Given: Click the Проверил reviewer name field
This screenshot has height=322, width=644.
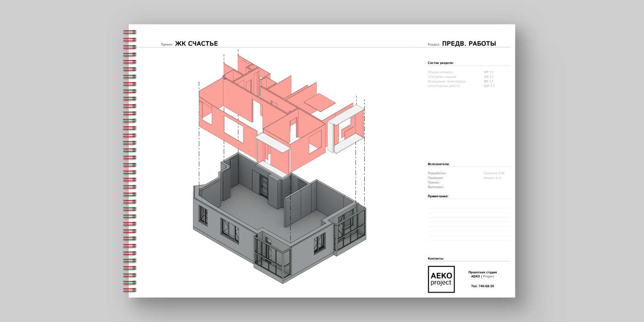Looking at the screenshot, I should (493, 178).
